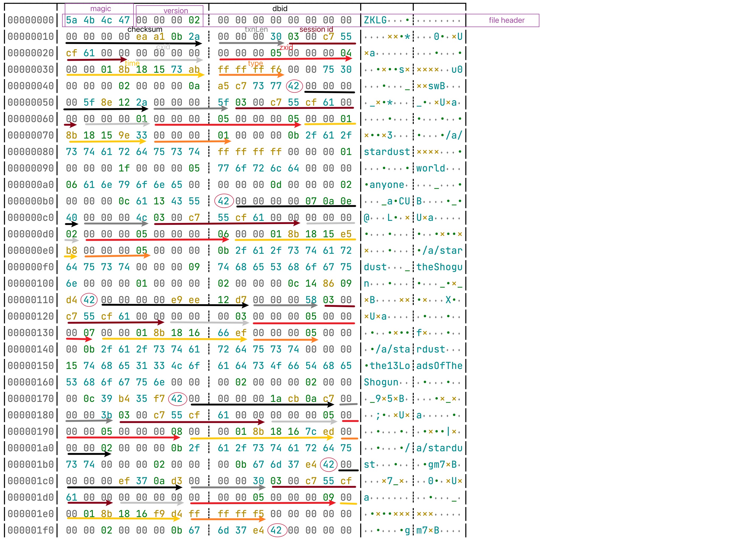This screenshot has width=756, height=541.
Task: Click the circled 42 byte in row 00000040
Action: click(x=294, y=86)
